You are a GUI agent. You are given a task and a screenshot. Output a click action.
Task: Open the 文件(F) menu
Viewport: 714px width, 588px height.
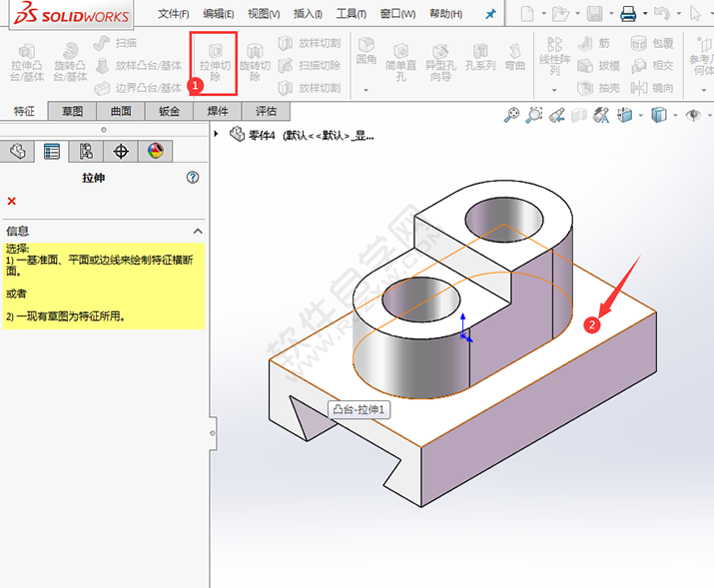pyautogui.click(x=174, y=14)
